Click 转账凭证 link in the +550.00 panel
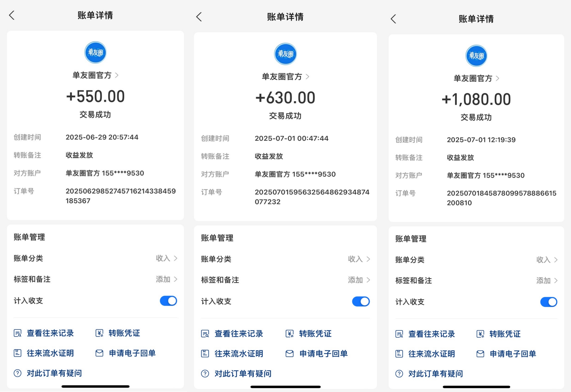The height and width of the screenshot is (392, 571). click(124, 333)
